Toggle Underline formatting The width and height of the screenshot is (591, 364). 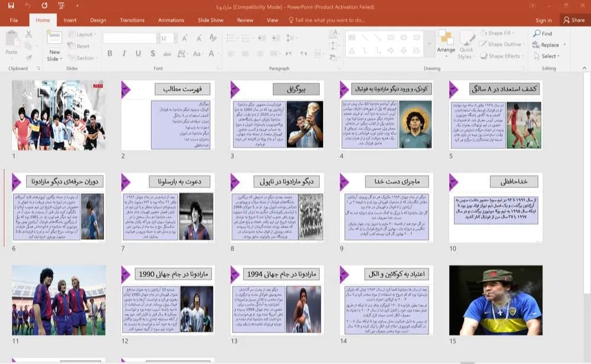pyautogui.click(x=138, y=54)
